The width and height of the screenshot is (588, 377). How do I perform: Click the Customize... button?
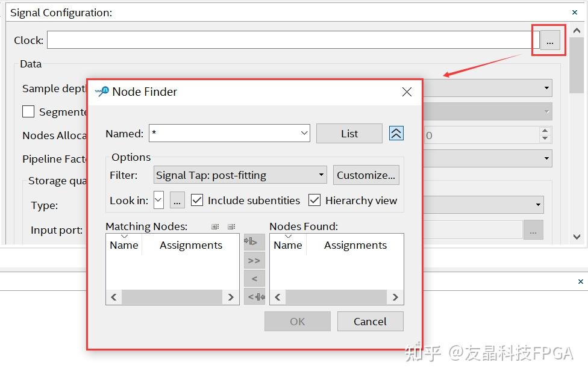pyautogui.click(x=366, y=175)
